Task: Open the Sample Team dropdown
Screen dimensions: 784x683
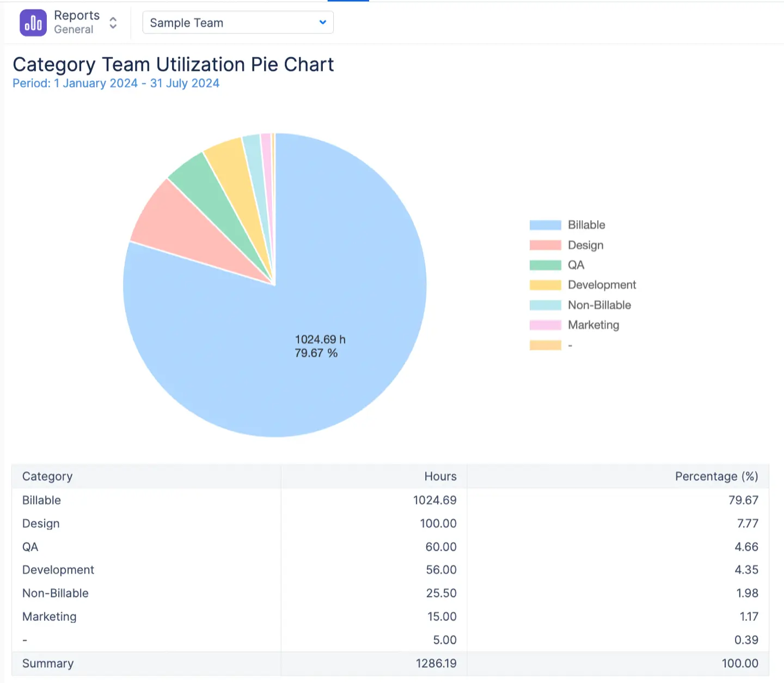Action: [237, 23]
